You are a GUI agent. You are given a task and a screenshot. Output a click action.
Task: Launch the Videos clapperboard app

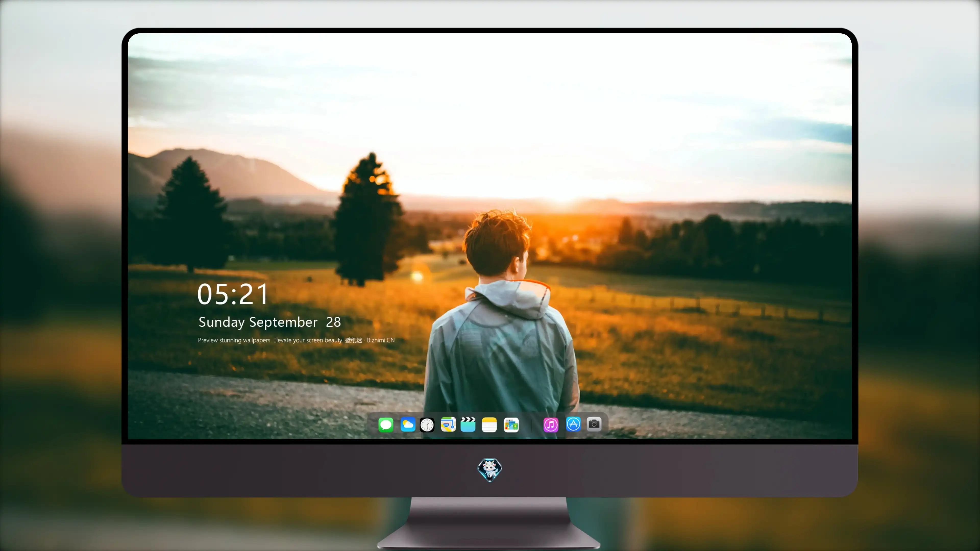pos(468,424)
